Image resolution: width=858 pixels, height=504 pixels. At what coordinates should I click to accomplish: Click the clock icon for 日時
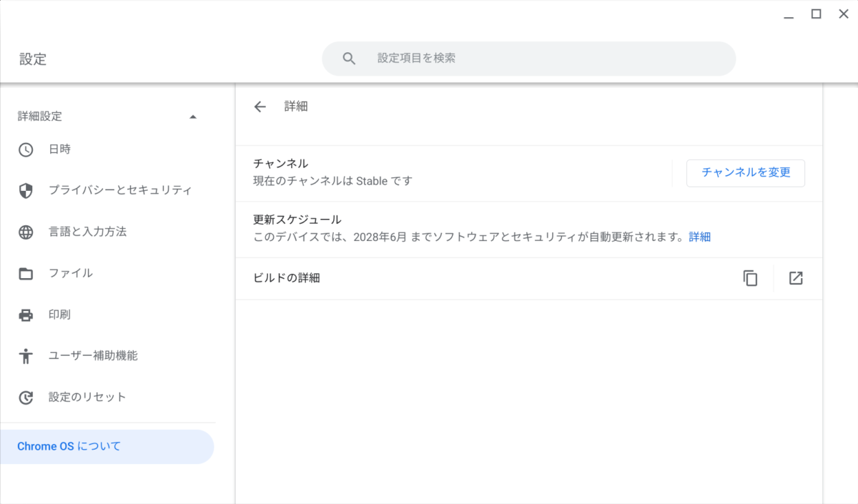point(26,149)
